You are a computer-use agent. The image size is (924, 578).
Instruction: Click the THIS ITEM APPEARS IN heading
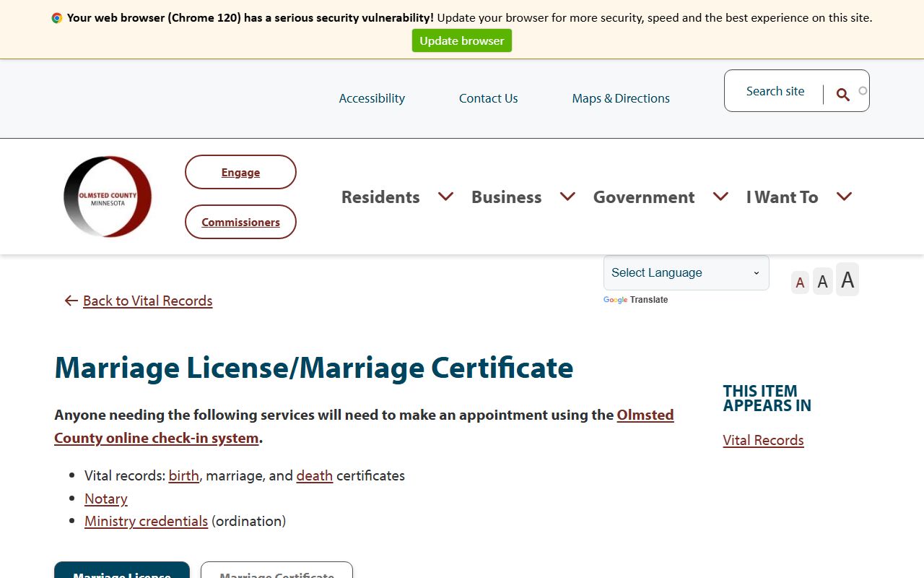pyautogui.click(x=767, y=398)
